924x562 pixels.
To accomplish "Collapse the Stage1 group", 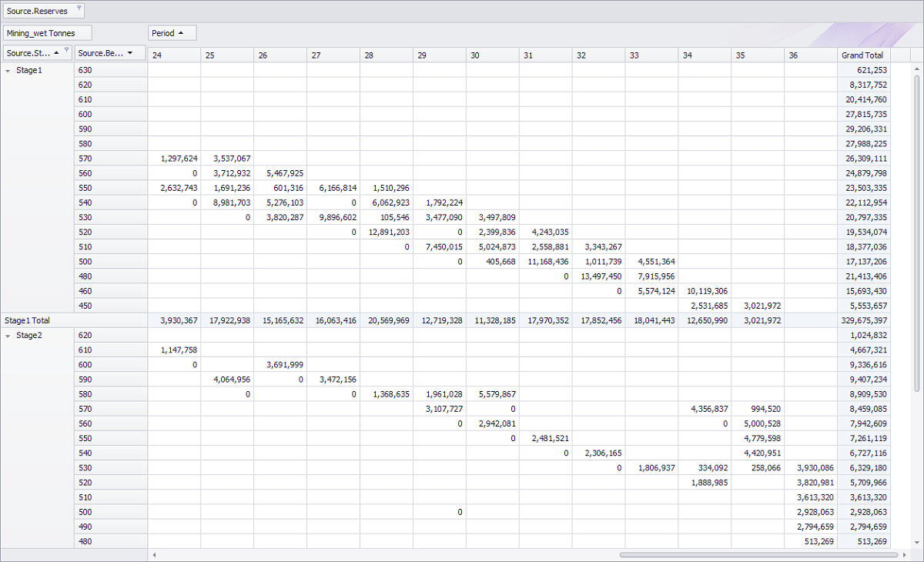I will (x=9, y=69).
